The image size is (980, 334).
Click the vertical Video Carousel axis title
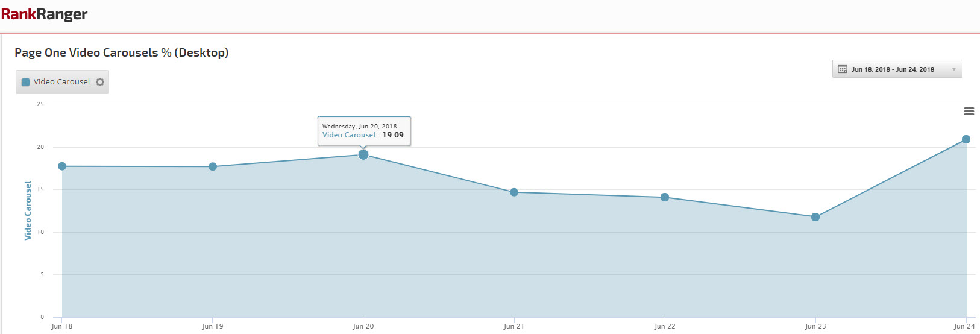[x=28, y=210]
